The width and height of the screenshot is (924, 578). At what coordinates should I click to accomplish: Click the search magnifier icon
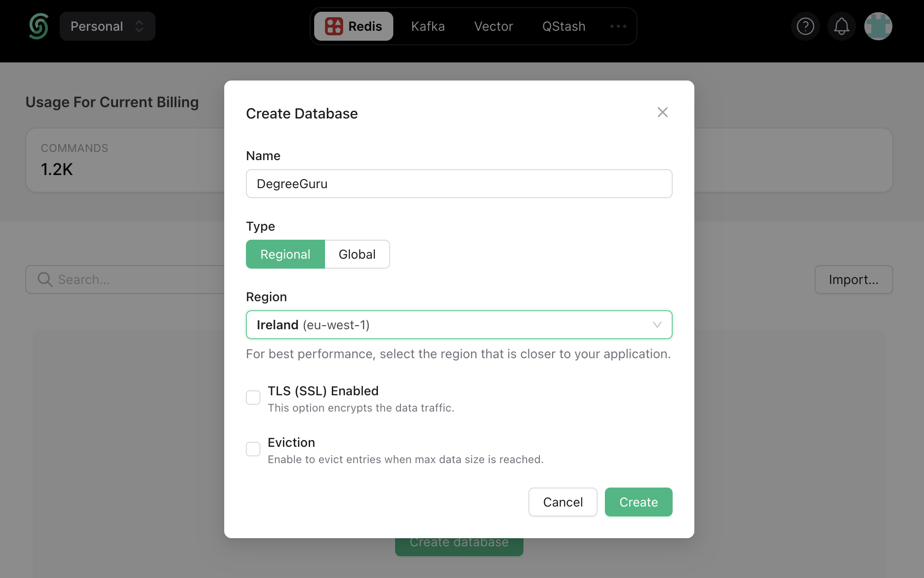point(45,280)
